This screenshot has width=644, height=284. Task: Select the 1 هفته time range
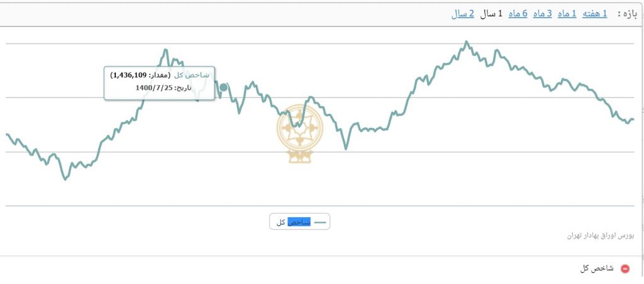[596, 13]
